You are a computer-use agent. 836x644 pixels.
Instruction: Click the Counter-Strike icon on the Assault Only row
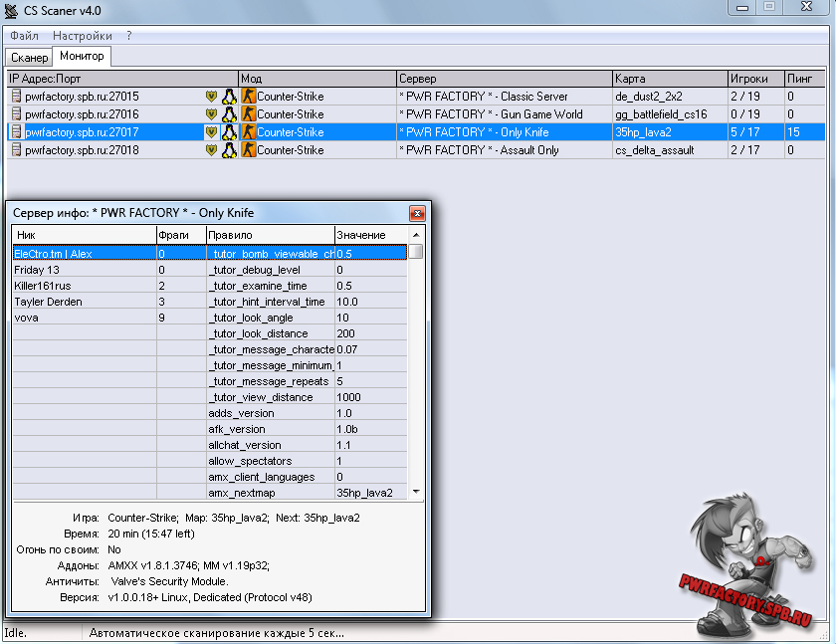point(249,150)
